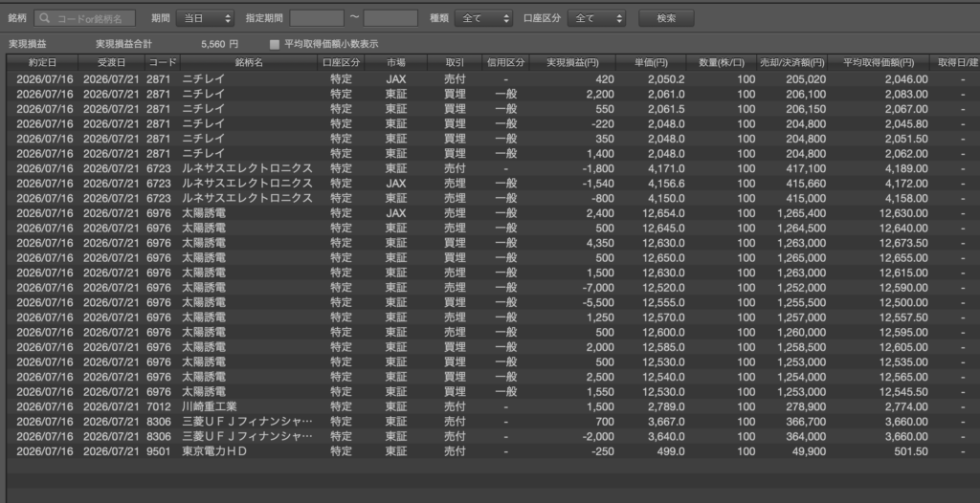
Task: Click average cost 2,051.50 cell
Action: [x=906, y=139]
